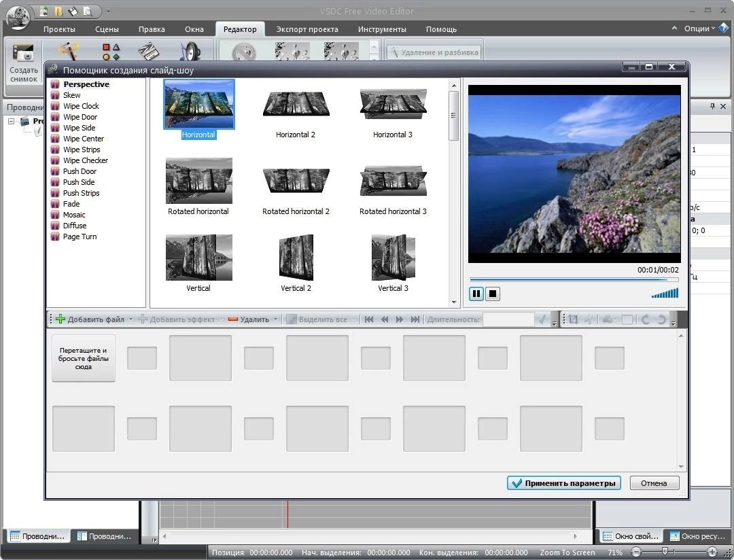The height and width of the screenshot is (560, 734).
Task: Click the 'Перетащите и бросьте файлы сюда' slot
Action: coord(84,358)
